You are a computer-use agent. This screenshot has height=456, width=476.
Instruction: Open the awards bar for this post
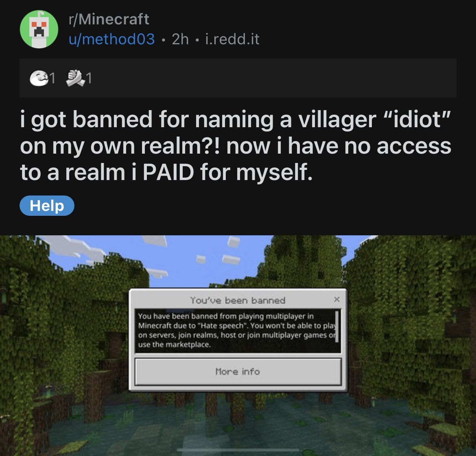(238, 78)
